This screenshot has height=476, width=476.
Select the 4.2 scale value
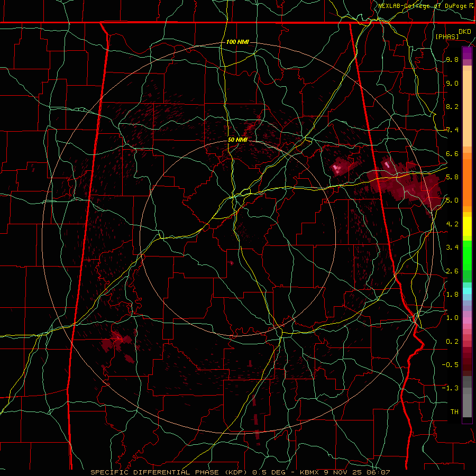click(x=452, y=224)
